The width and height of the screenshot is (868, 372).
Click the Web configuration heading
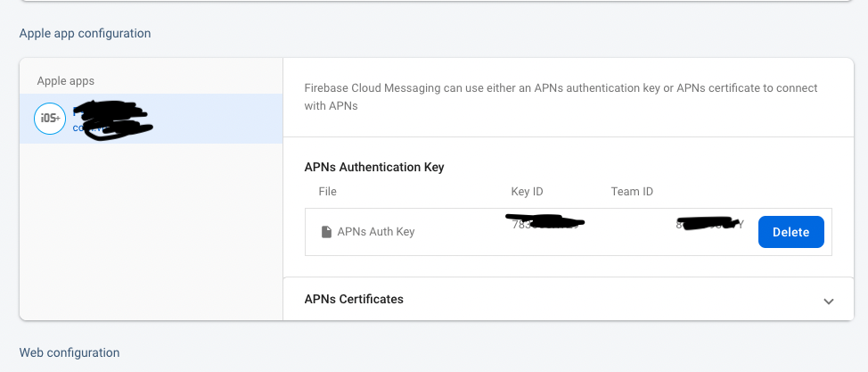tap(70, 352)
